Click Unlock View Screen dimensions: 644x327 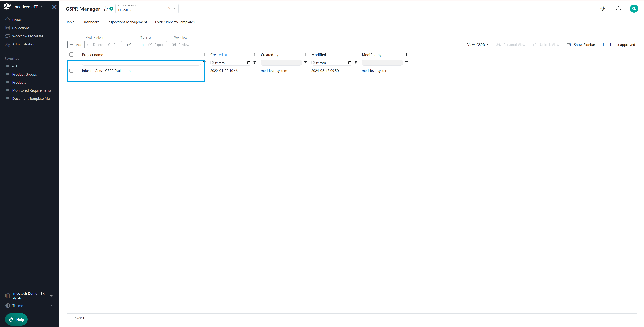coord(546,45)
